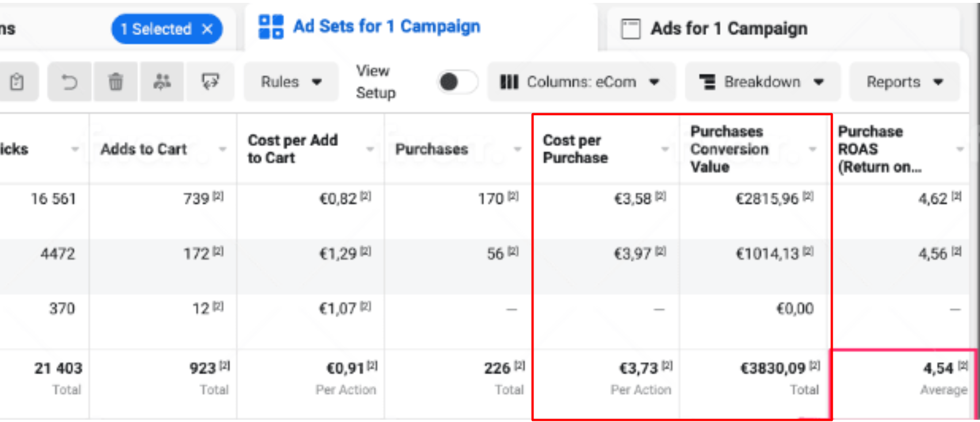Open Cost per Purchase column sort arrow

coord(665,149)
